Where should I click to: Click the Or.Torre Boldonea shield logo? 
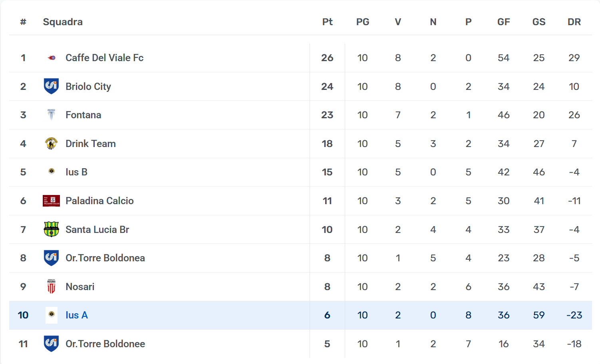pyautogui.click(x=51, y=258)
